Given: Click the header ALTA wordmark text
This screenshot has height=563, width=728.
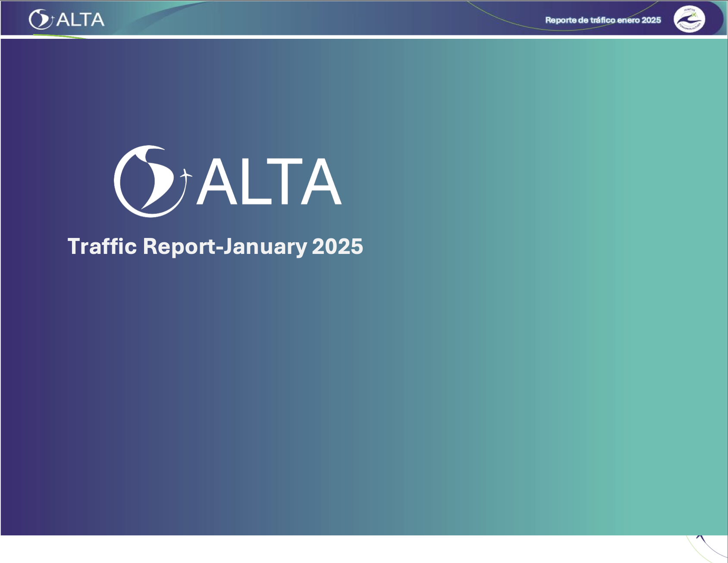Looking at the screenshot, I should pos(80,20).
